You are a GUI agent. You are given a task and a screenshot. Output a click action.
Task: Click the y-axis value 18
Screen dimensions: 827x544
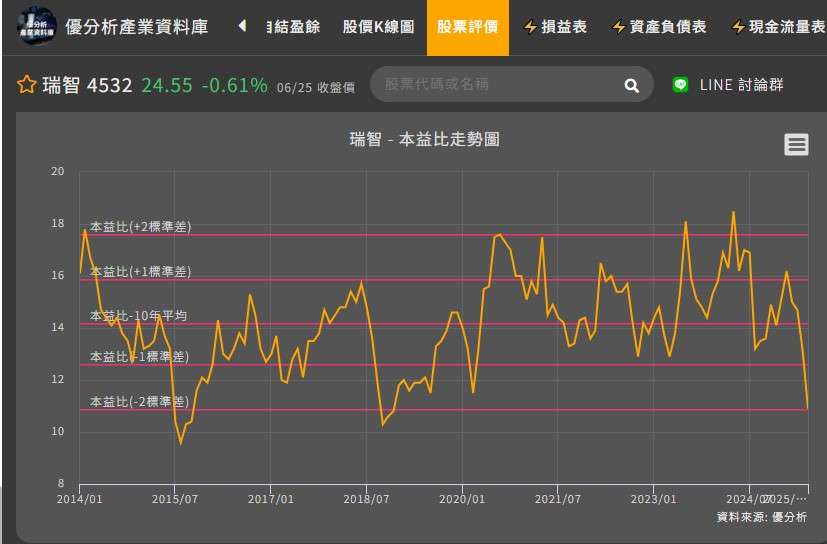tap(57, 224)
